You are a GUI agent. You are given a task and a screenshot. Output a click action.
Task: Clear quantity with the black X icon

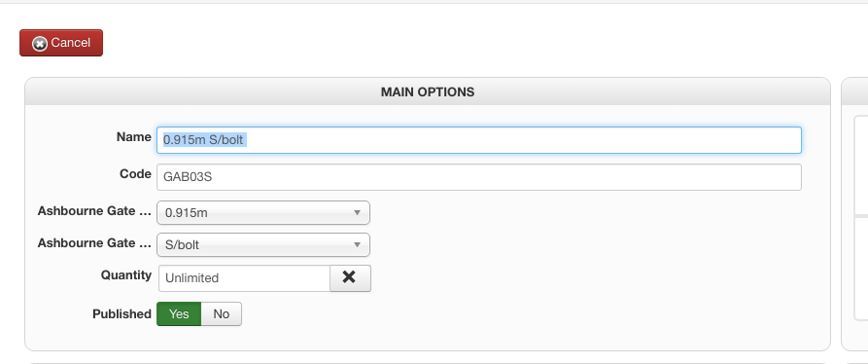[x=351, y=277]
